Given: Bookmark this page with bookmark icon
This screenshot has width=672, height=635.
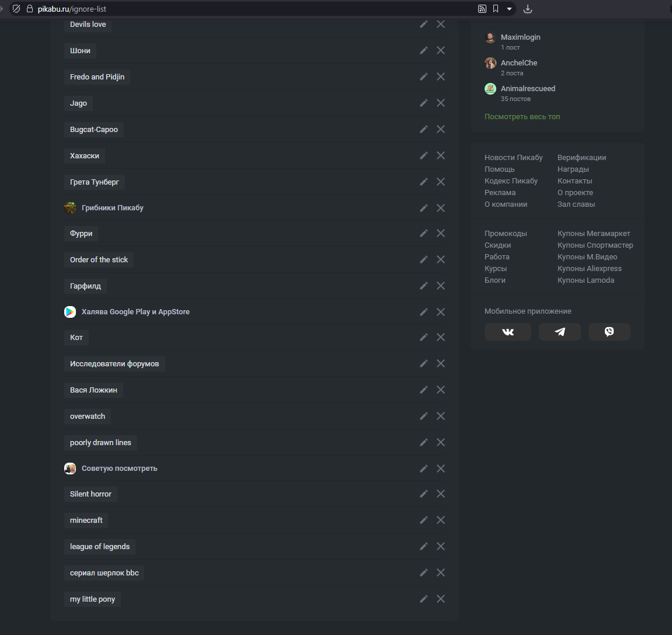Looking at the screenshot, I should pos(496,9).
